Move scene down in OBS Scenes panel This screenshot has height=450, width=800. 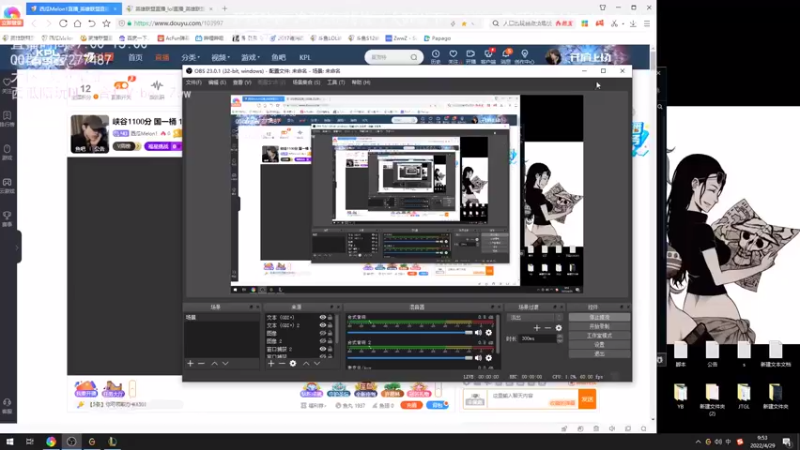(225, 363)
